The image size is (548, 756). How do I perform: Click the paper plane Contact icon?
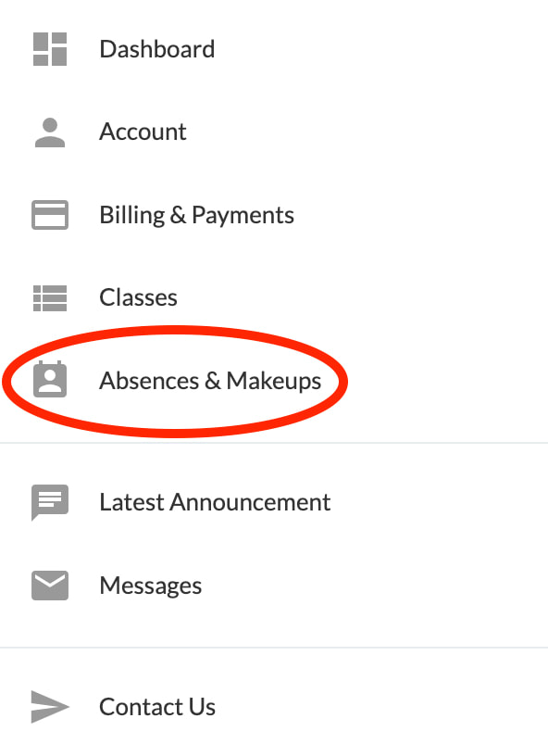point(50,707)
